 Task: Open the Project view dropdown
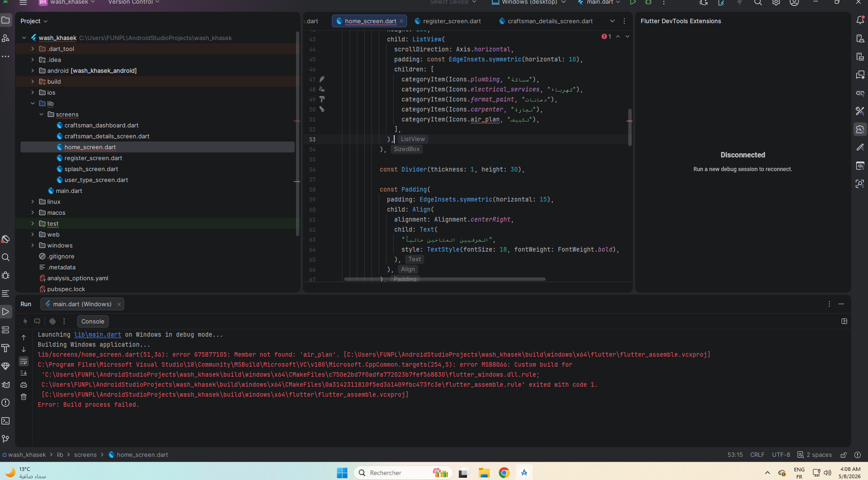click(x=34, y=21)
